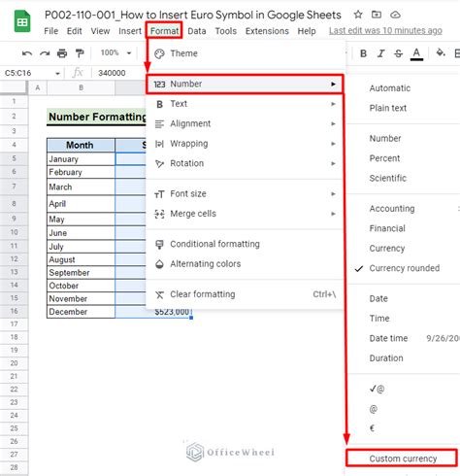This screenshot has height=476, width=460.
Task: Toggle Bold formatting
Action: (x=363, y=53)
